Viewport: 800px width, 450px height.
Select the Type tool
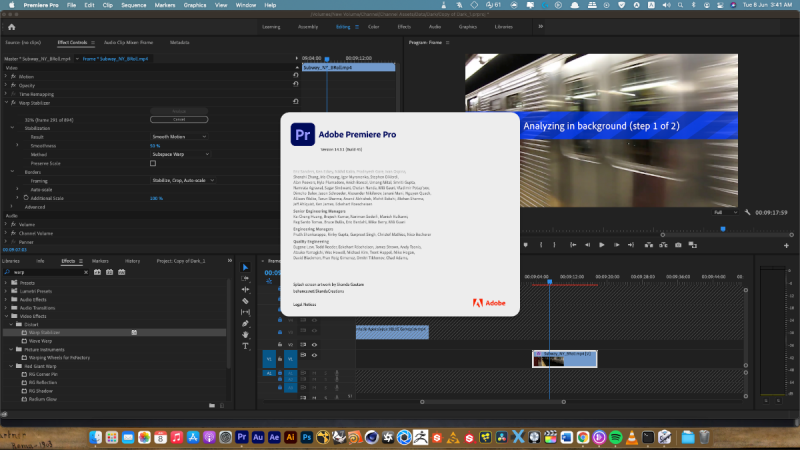[x=246, y=346]
